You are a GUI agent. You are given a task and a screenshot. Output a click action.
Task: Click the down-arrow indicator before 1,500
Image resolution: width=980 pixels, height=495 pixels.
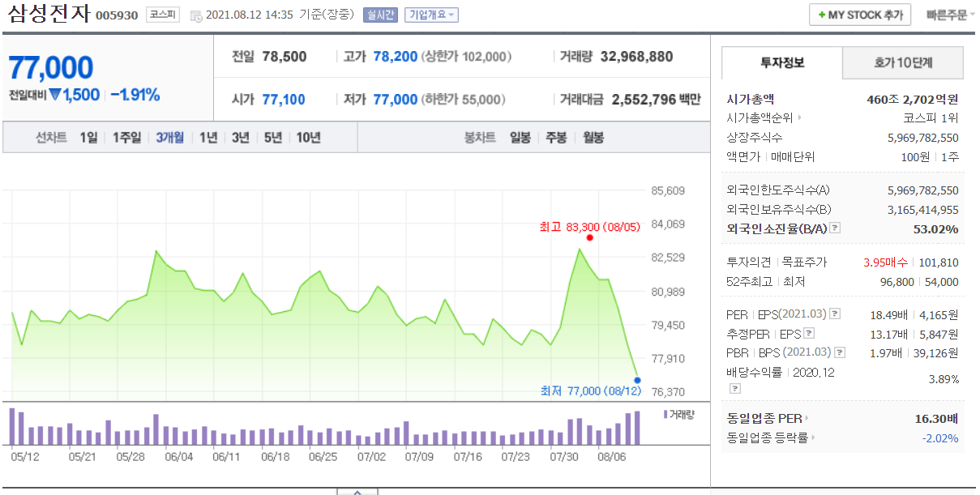[x=55, y=95]
